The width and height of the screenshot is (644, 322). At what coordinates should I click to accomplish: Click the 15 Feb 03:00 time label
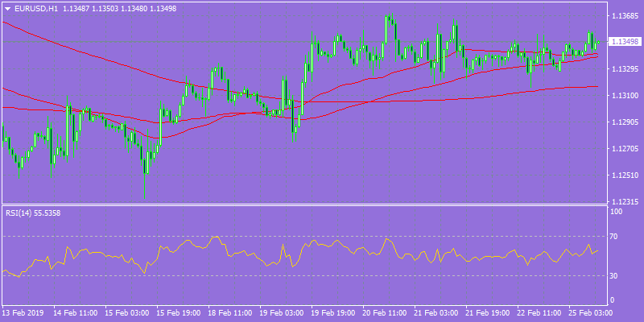(x=127, y=313)
